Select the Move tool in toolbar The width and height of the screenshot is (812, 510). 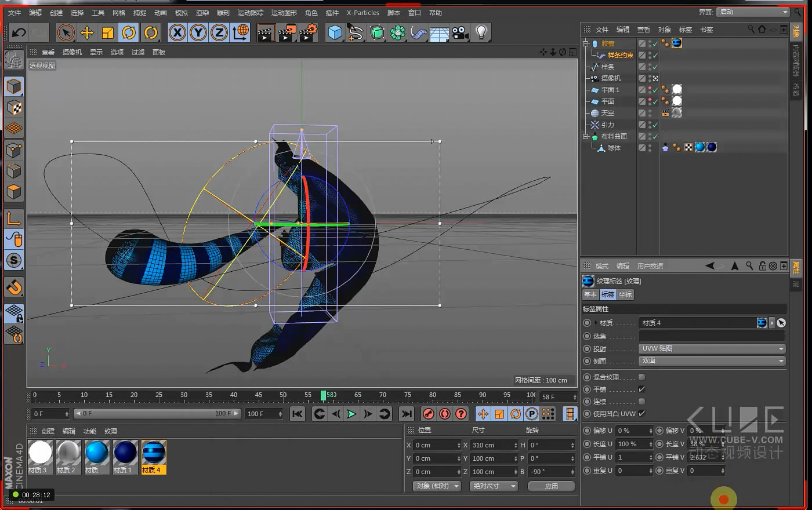click(x=87, y=33)
